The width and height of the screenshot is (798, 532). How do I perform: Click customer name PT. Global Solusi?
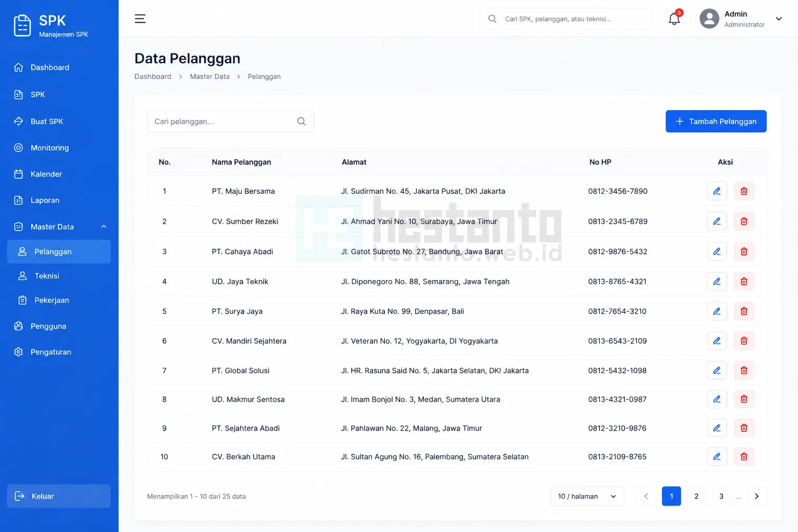(241, 370)
